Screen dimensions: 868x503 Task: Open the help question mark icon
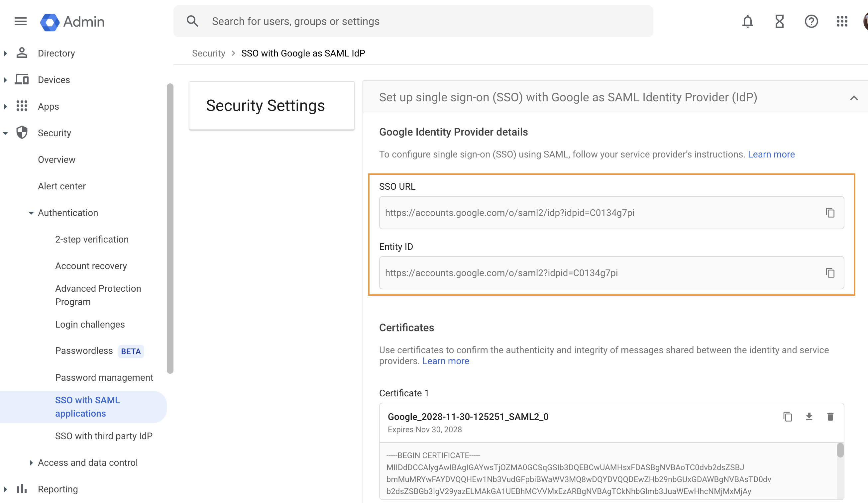click(x=811, y=21)
